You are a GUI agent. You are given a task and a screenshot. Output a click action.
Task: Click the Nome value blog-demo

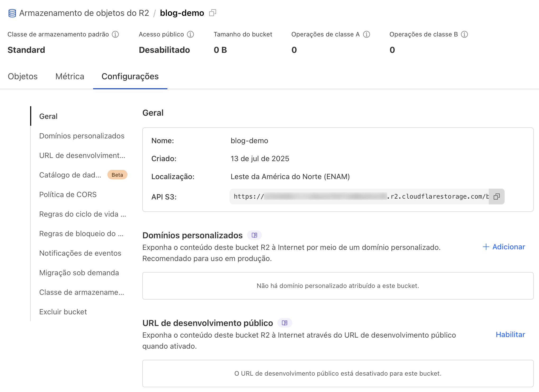coord(249,141)
